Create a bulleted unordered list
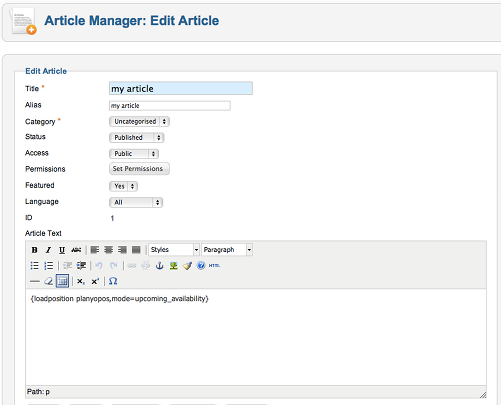Viewport: 501px width, 405px height. (34, 265)
